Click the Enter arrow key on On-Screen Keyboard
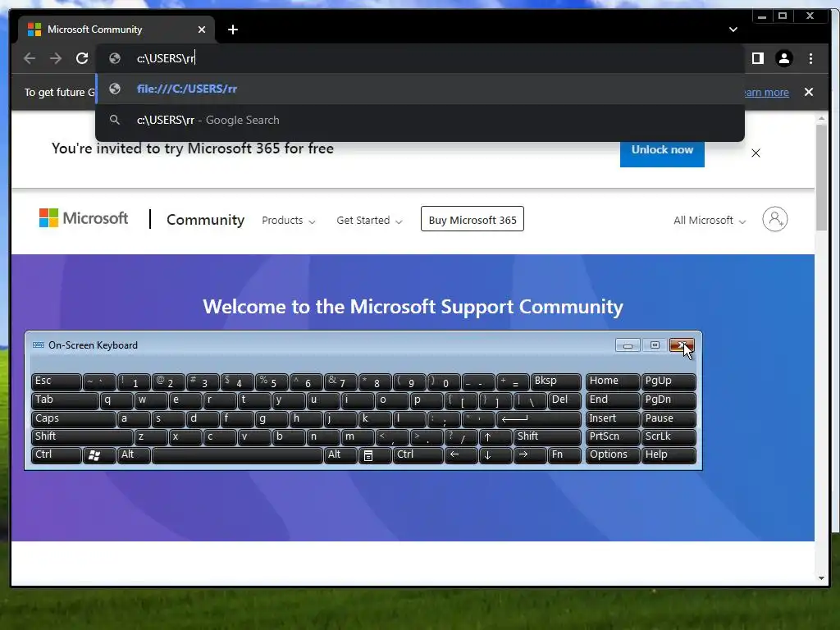The width and height of the screenshot is (840, 630). (x=538, y=419)
